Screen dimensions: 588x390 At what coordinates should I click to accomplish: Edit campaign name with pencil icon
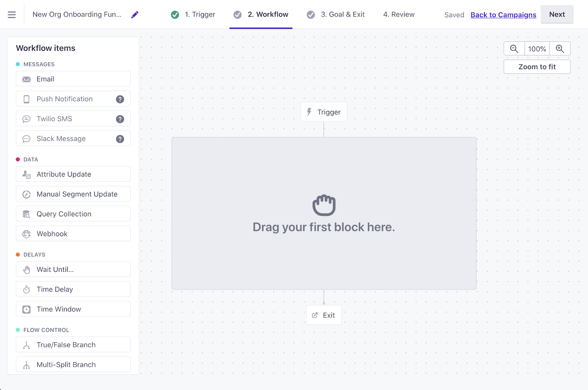(x=135, y=15)
